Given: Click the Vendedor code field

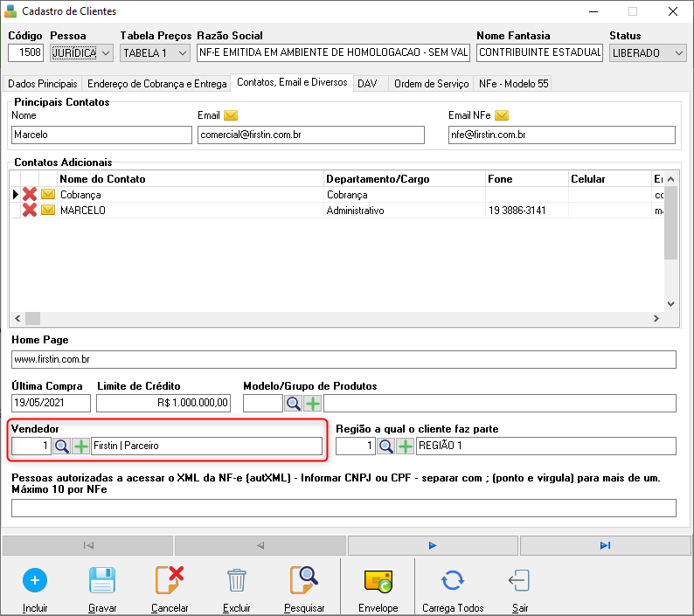Looking at the screenshot, I should coord(31,446).
